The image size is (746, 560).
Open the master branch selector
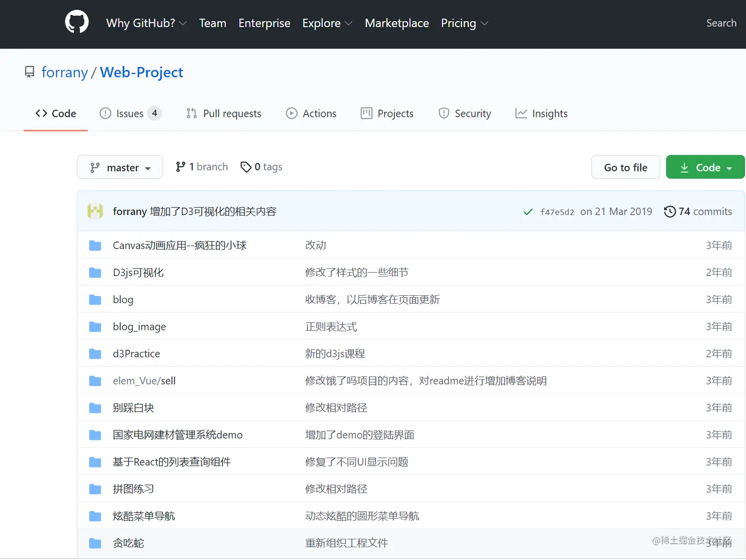click(120, 167)
